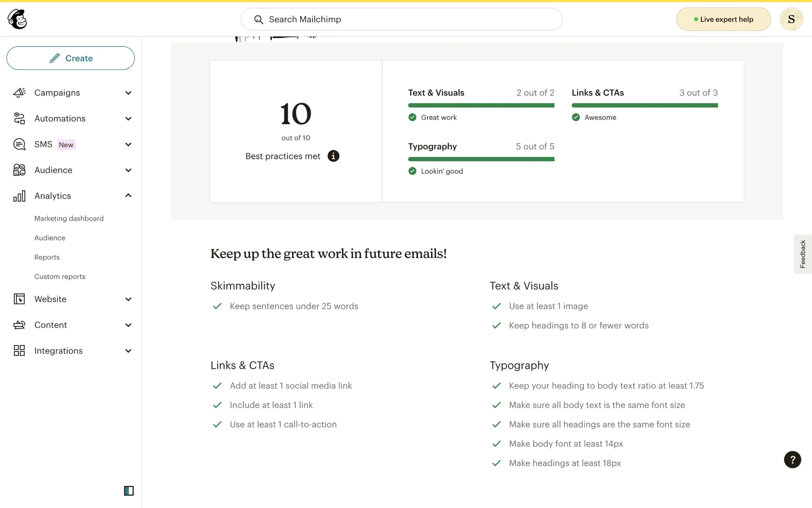812x508 pixels.
Task: Click the SMS chat bubble icon
Action: tap(19, 144)
